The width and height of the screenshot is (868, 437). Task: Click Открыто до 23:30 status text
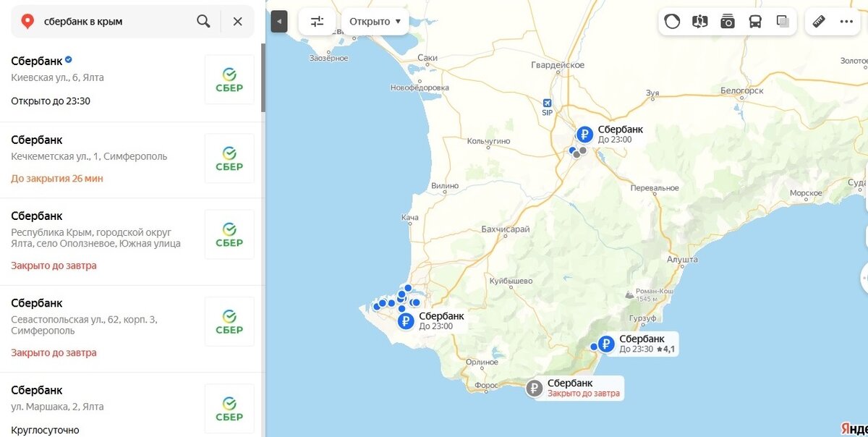51,101
